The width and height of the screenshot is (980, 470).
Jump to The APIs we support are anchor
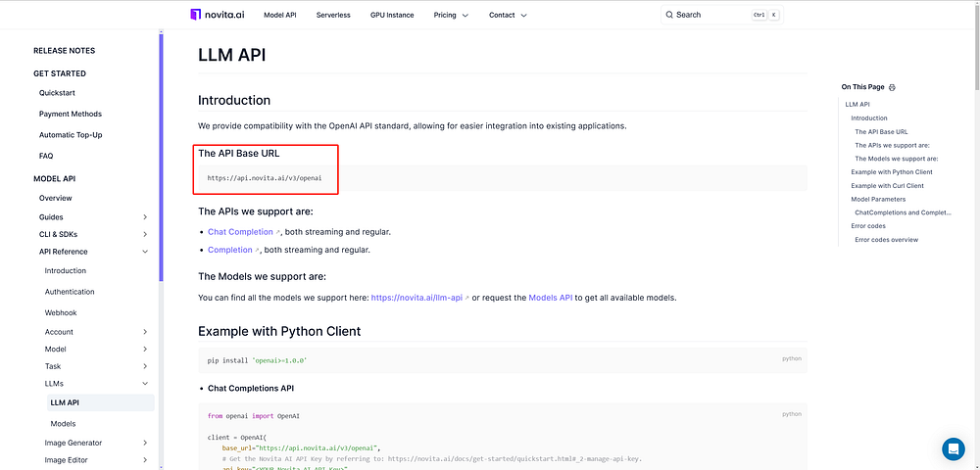(892, 146)
